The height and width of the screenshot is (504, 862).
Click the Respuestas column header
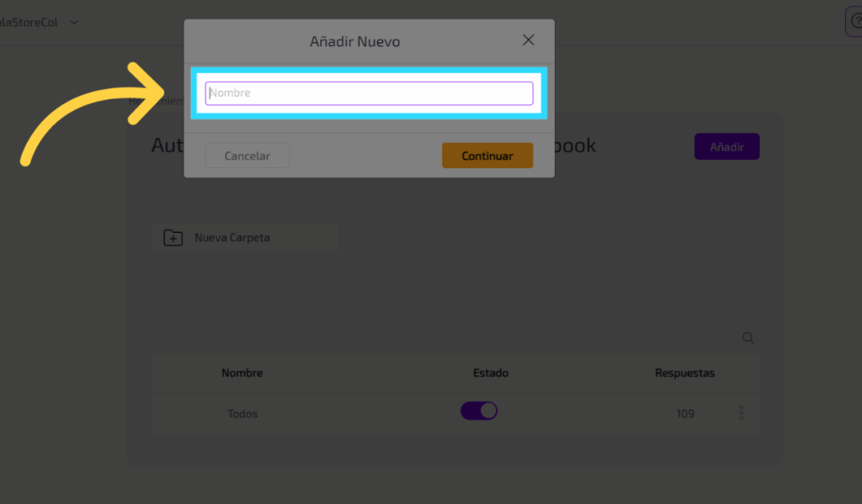tap(684, 373)
